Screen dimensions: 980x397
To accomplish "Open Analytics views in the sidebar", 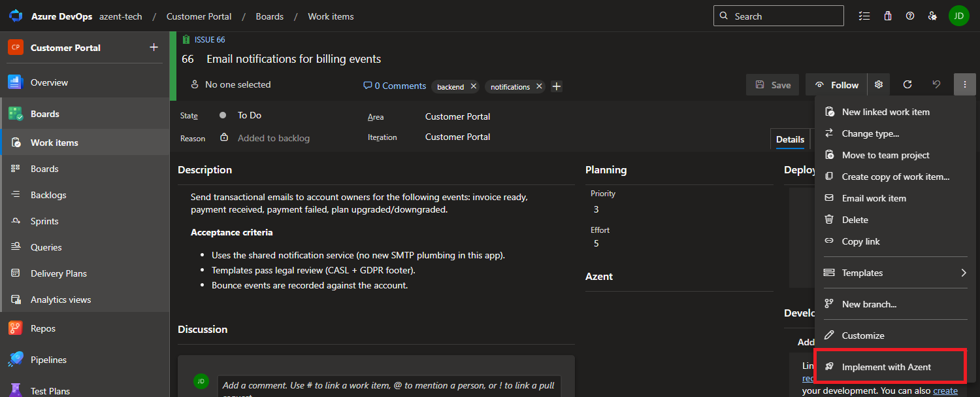I will point(84,300).
